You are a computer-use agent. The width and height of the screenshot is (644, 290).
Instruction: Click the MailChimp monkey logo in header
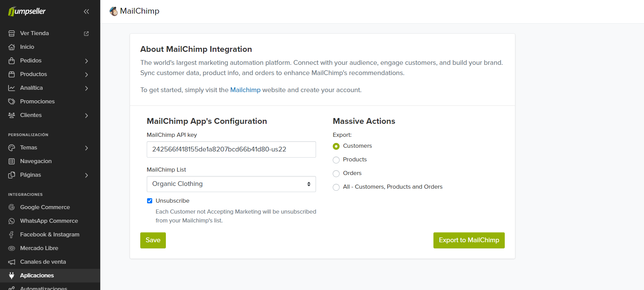[x=114, y=11]
